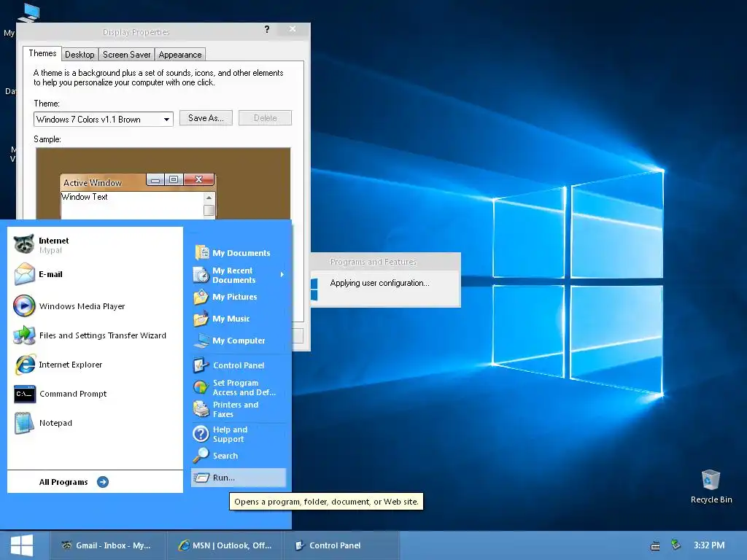Open My Music folder icon
The height and width of the screenshot is (560, 747).
coord(201,319)
